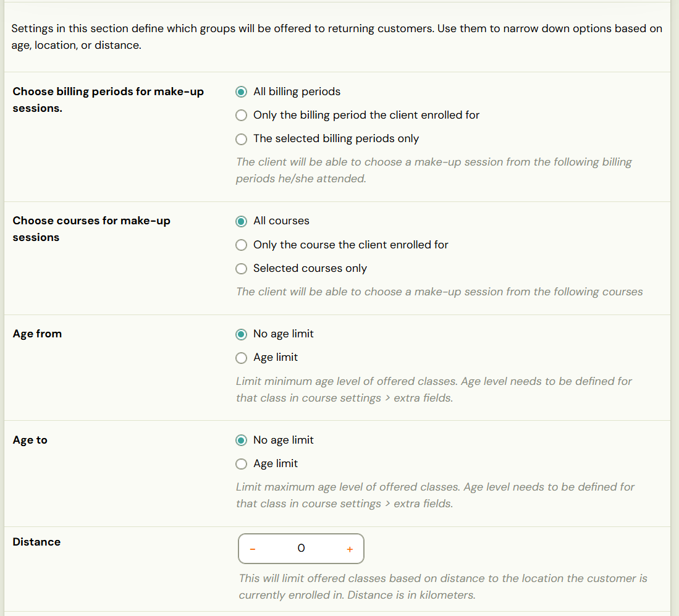Enable Age limit under Age to
The height and width of the screenshot is (616, 679).
(241, 464)
